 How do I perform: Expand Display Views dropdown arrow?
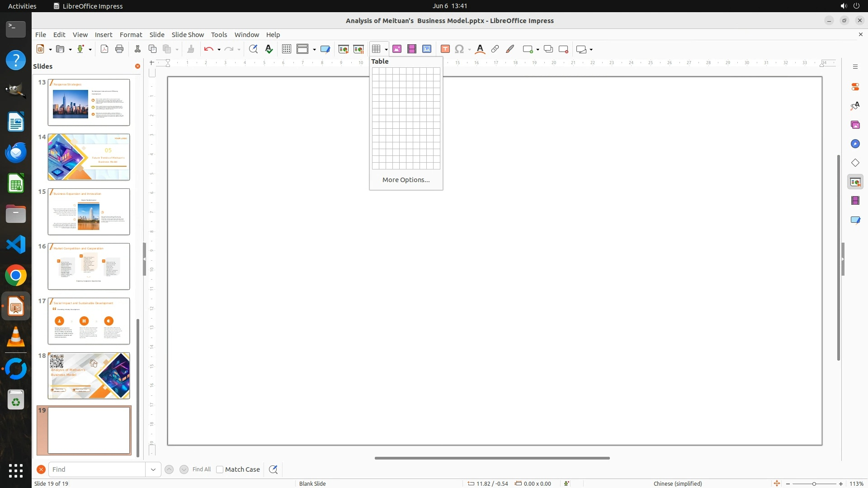tap(314, 50)
